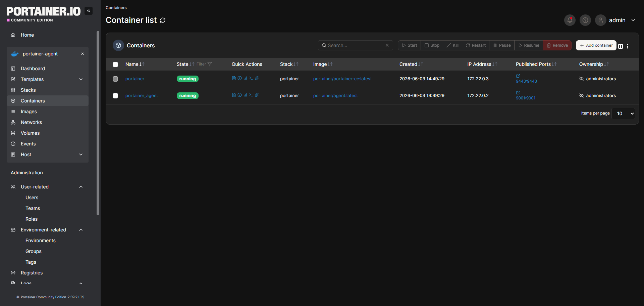This screenshot has height=306, width=644.
Task: Open the admin user dropdown arrow
Action: tap(633, 20)
